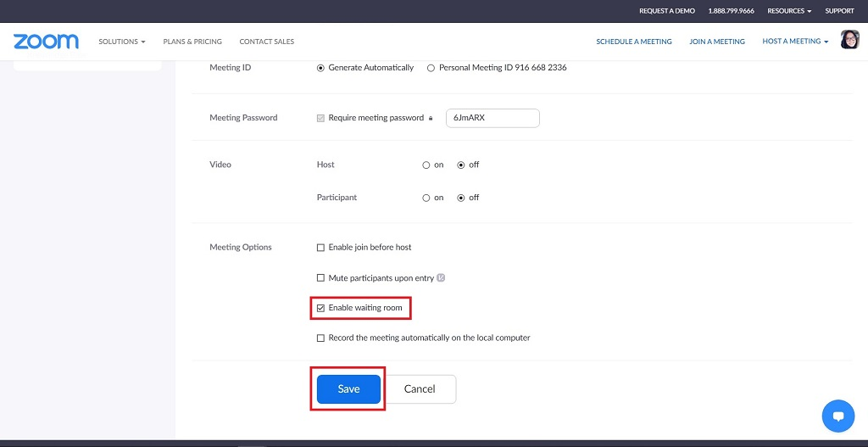Open the chat help bubble
Image resolution: width=868 pixels, height=447 pixels.
pos(837,416)
